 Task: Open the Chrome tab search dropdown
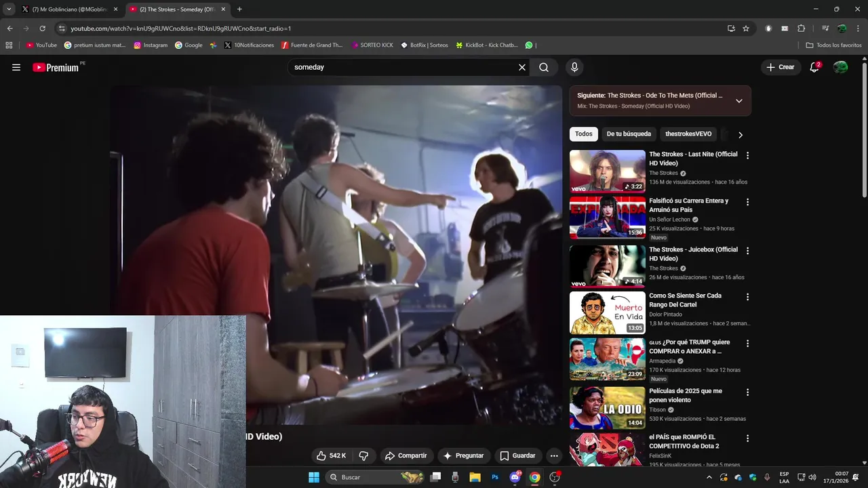[9, 9]
